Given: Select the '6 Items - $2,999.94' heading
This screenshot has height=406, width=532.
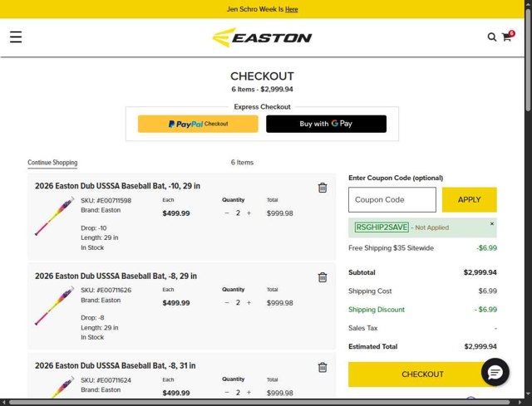Looking at the screenshot, I should (262, 90).
